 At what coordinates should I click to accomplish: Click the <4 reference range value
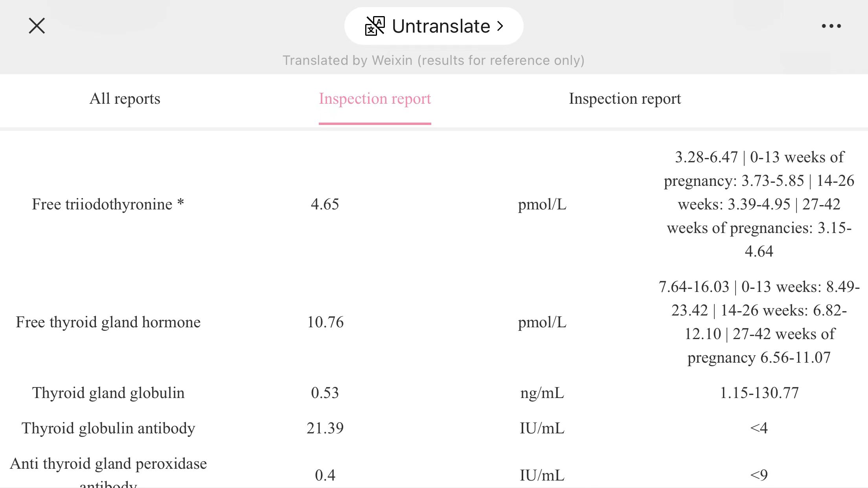point(759,428)
